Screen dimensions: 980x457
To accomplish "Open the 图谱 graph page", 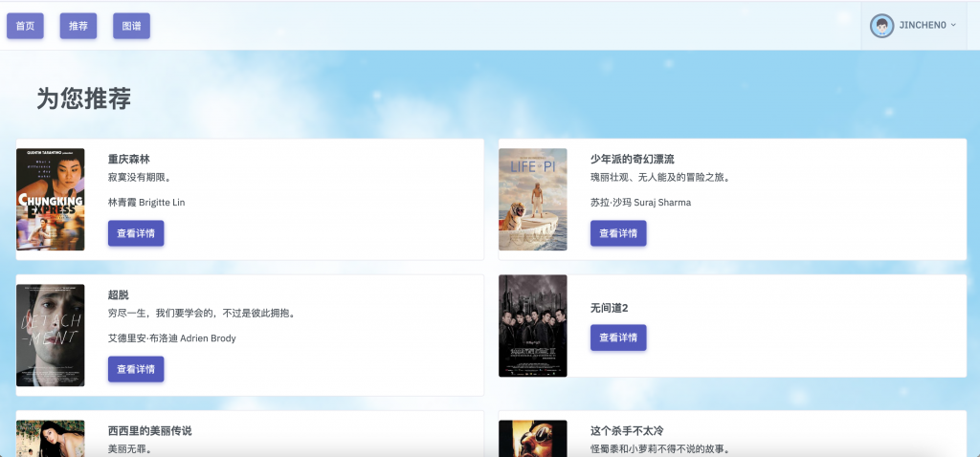I will click(x=131, y=26).
